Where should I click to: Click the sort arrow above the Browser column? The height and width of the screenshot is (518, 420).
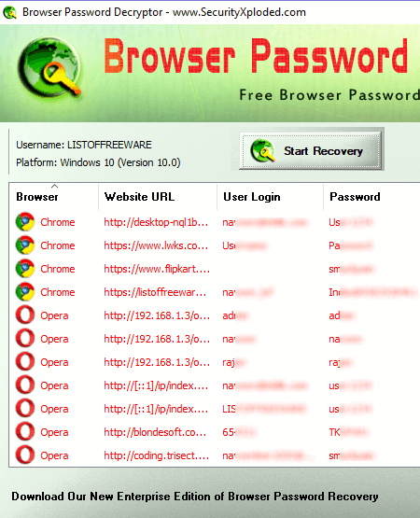(x=54, y=187)
